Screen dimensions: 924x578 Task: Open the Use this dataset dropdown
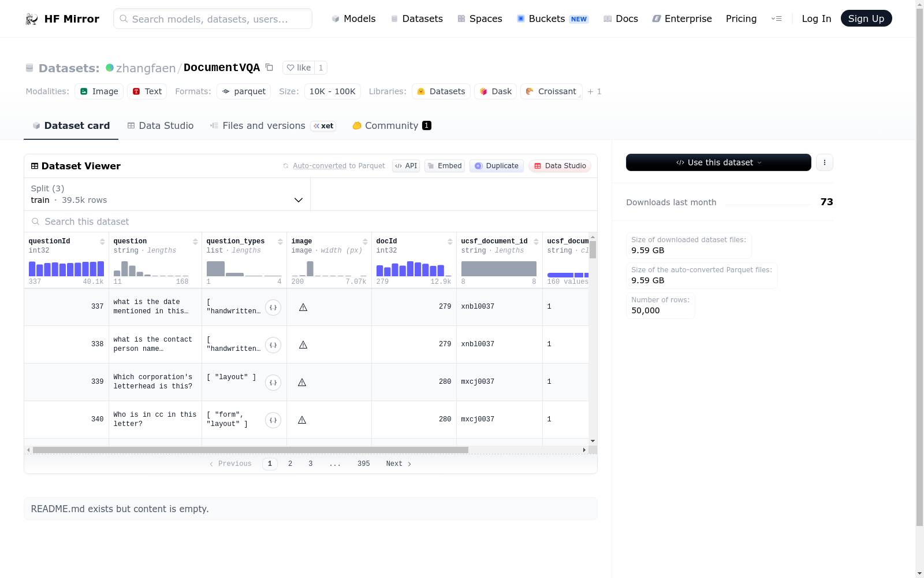coord(718,162)
